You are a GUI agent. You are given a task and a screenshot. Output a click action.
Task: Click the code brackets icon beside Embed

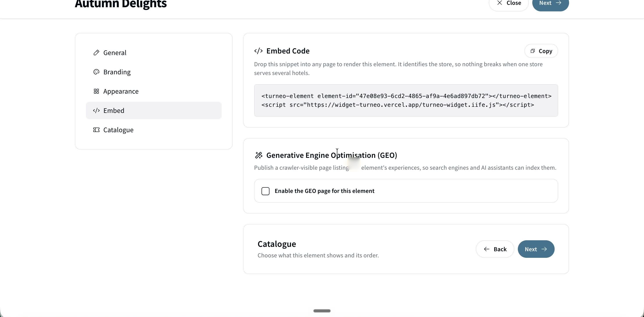point(96,110)
